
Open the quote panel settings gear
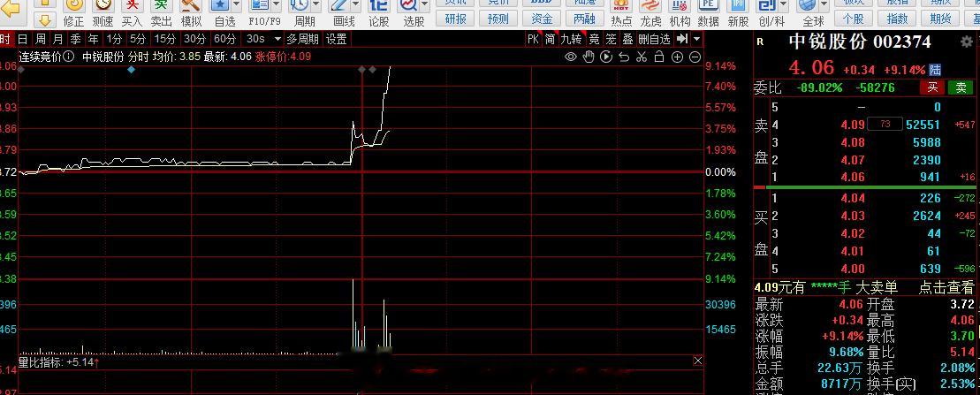tap(966, 42)
